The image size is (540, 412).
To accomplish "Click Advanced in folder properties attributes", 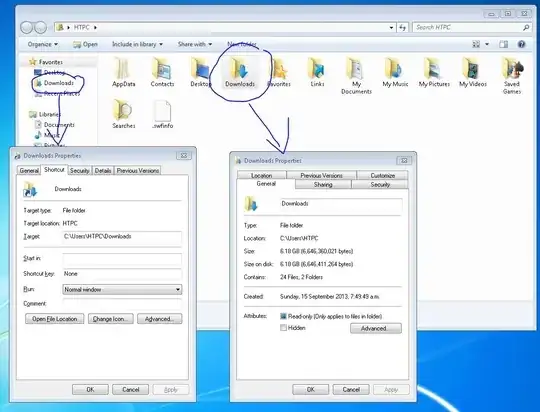I will pyautogui.click(x=376, y=328).
